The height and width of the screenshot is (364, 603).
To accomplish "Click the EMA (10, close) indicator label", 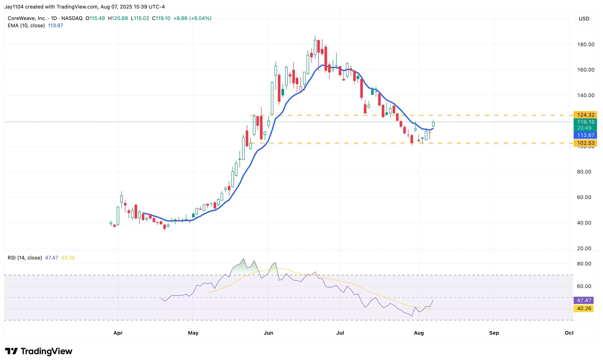I will 26,26.
